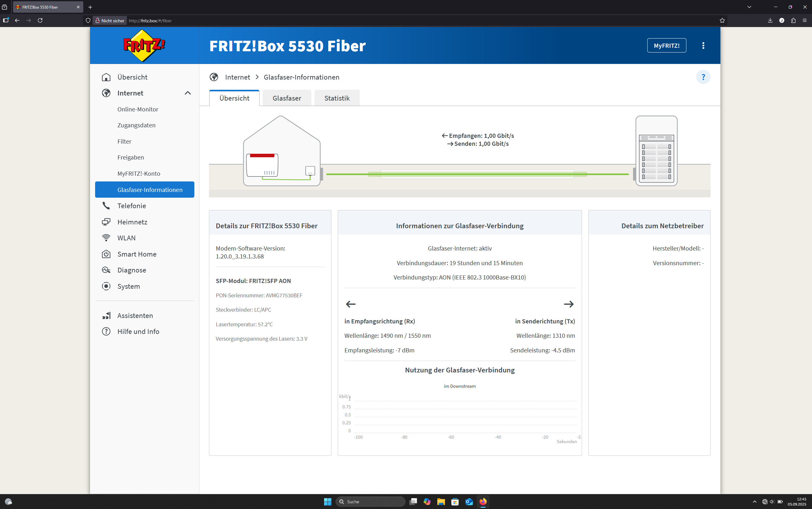Click the PON-Seriennummer AVMG77530BEF text

pos(259,295)
